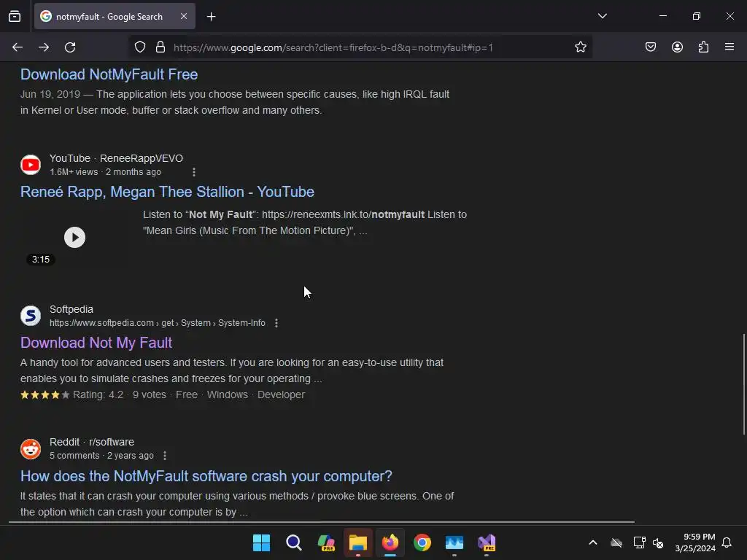Viewport: 747px width, 560px height.
Task: Click the page vertical scrollbar thumb
Action: pos(743,384)
